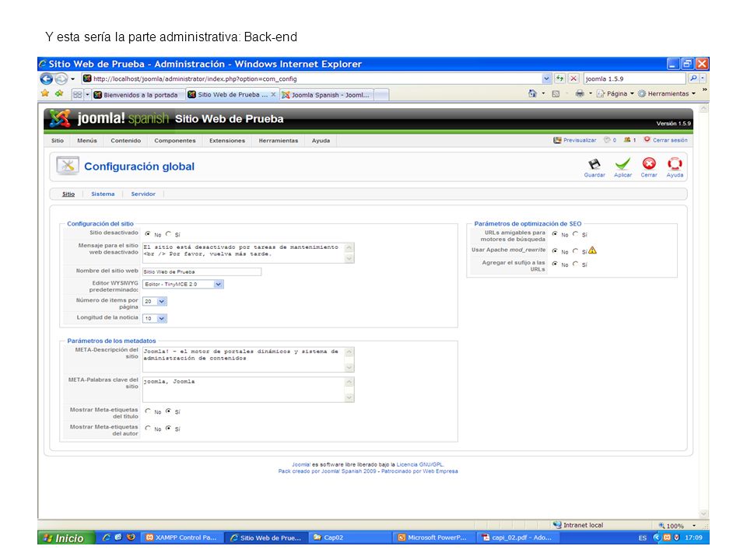Click the browser address bar URL

(312, 79)
